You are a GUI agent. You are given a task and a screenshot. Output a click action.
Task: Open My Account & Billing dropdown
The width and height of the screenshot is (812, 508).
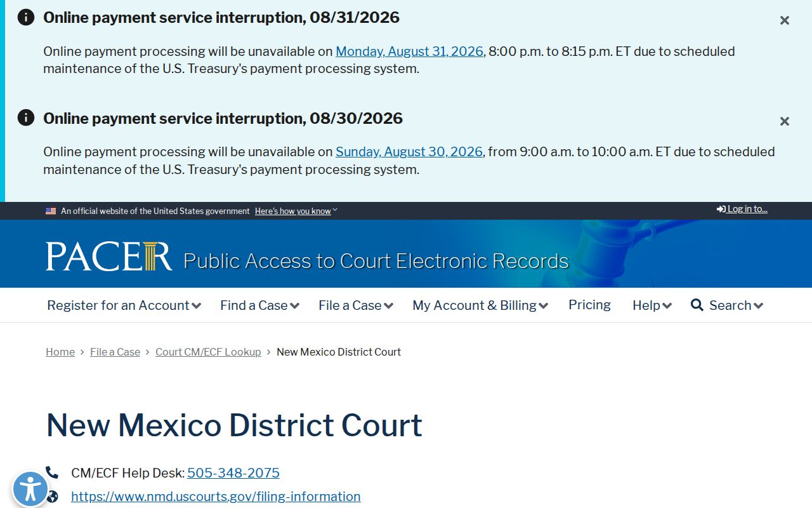click(480, 305)
